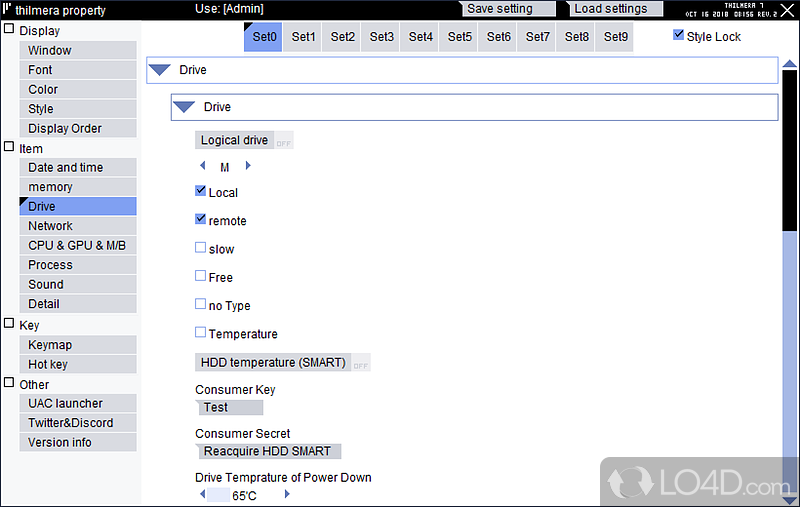Switch to the Set1 tab
This screenshot has height=507, width=800.
[303, 37]
